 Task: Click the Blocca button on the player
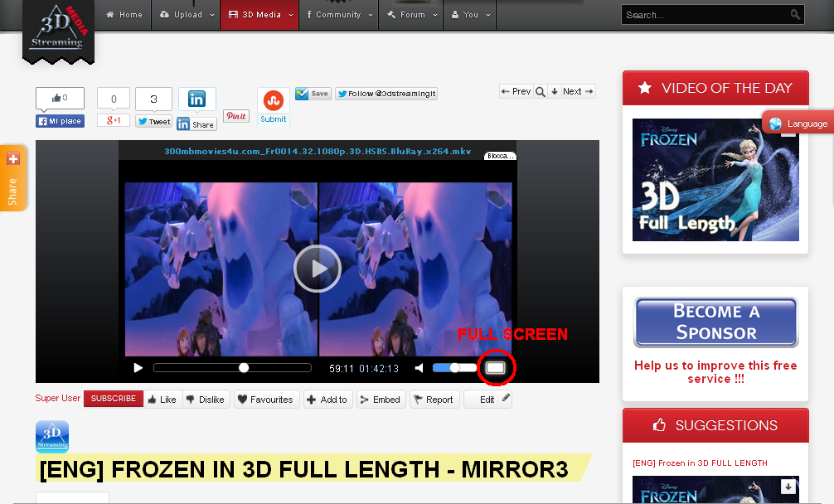pyautogui.click(x=501, y=156)
